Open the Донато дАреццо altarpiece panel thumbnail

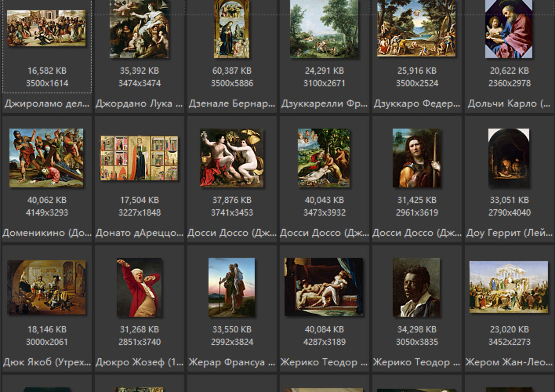pyautogui.click(x=139, y=158)
